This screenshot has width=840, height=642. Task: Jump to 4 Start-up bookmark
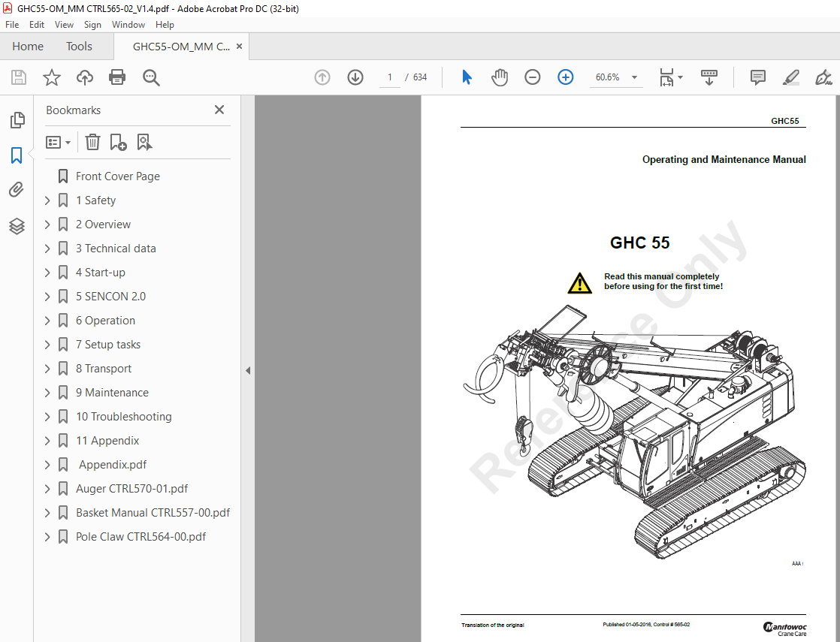[100, 273]
